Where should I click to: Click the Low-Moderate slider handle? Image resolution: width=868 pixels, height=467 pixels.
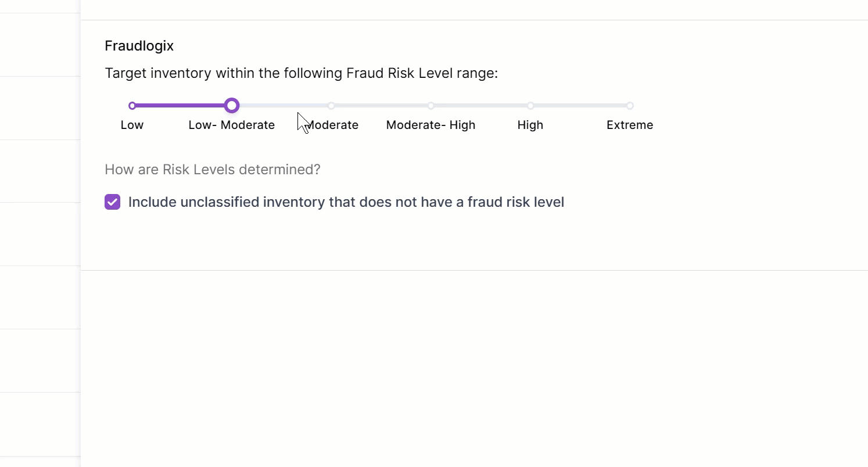232,106
